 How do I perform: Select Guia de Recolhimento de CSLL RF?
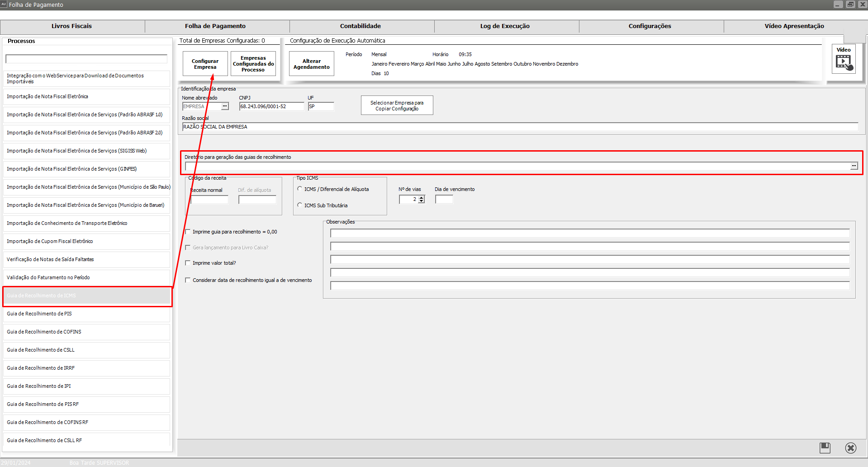click(86, 440)
